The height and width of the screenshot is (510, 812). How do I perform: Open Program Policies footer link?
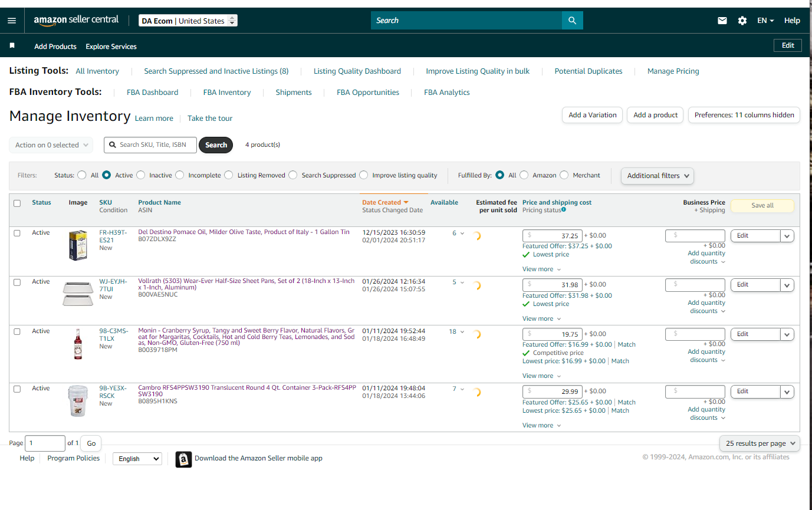[74, 458]
